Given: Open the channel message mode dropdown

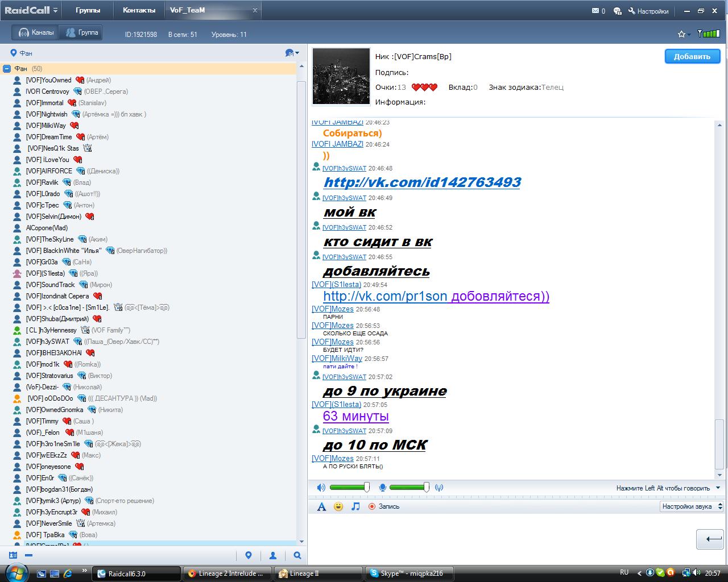Looking at the screenshot, I should (292, 53).
